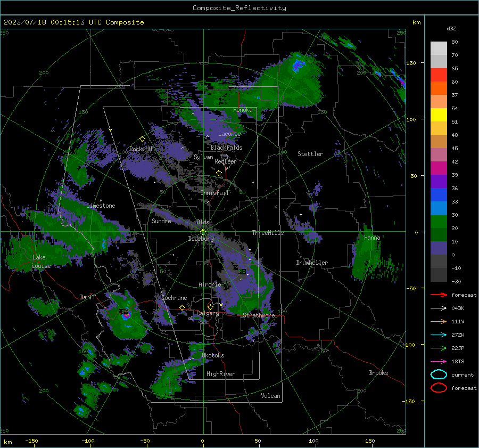Click the Calgary city label

pos(208,313)
